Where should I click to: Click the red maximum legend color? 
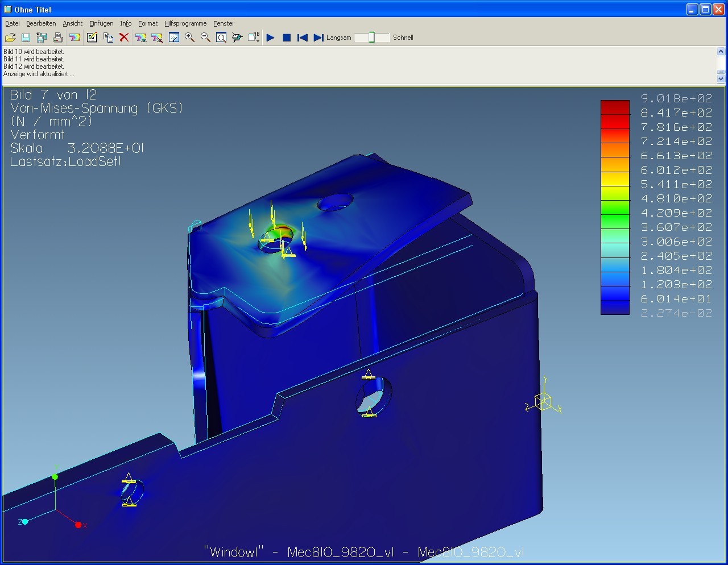point(615,107)
